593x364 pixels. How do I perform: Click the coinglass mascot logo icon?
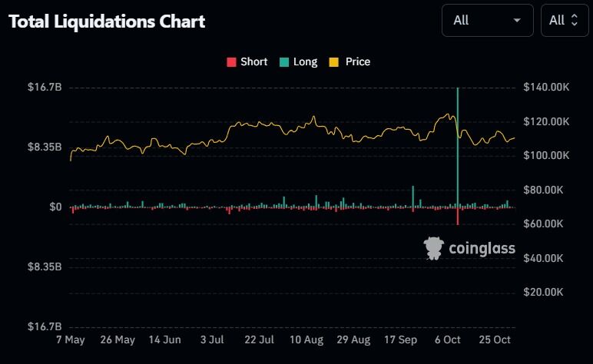[x=433, y=248]
